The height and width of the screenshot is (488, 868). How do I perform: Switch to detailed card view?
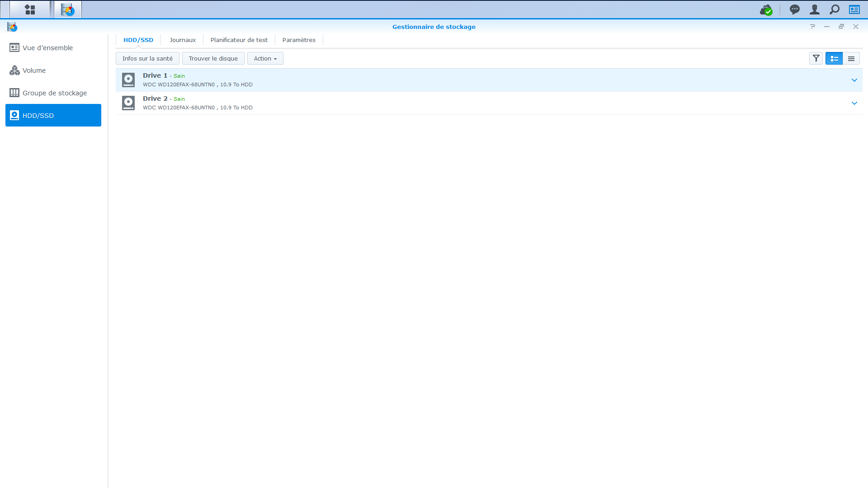(x=834, y=58)
